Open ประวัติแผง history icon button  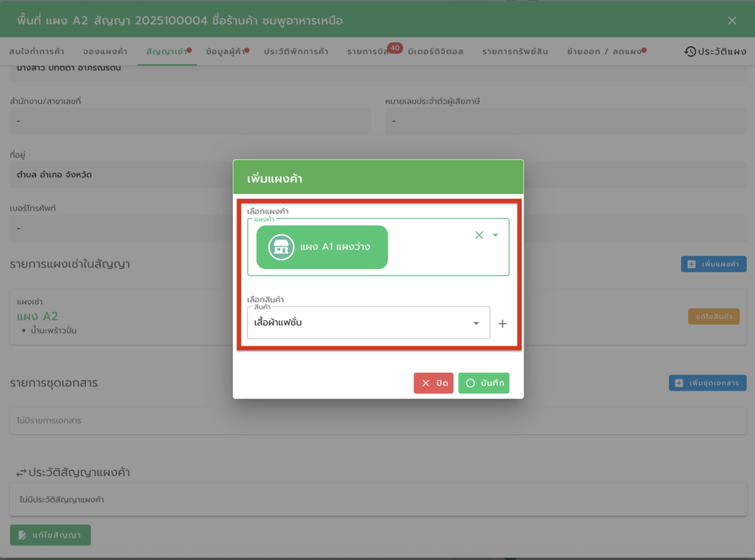[x=690, y=52]
